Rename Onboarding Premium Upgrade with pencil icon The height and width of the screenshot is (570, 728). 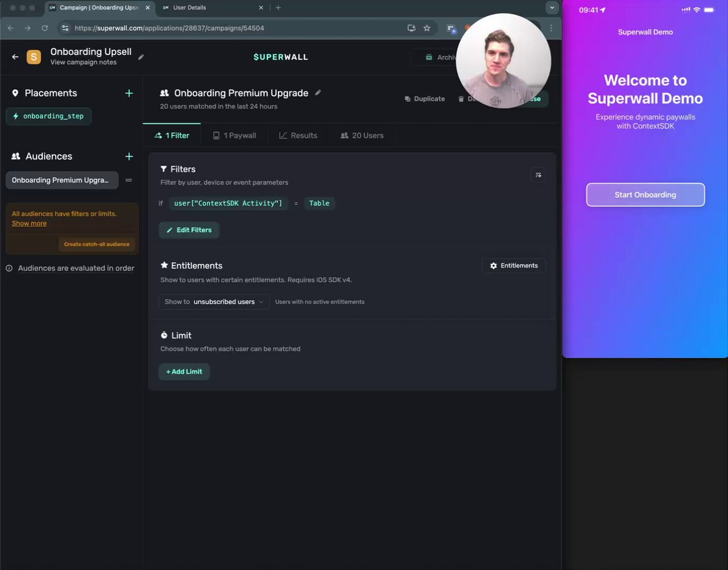click(x=318, y=93)
